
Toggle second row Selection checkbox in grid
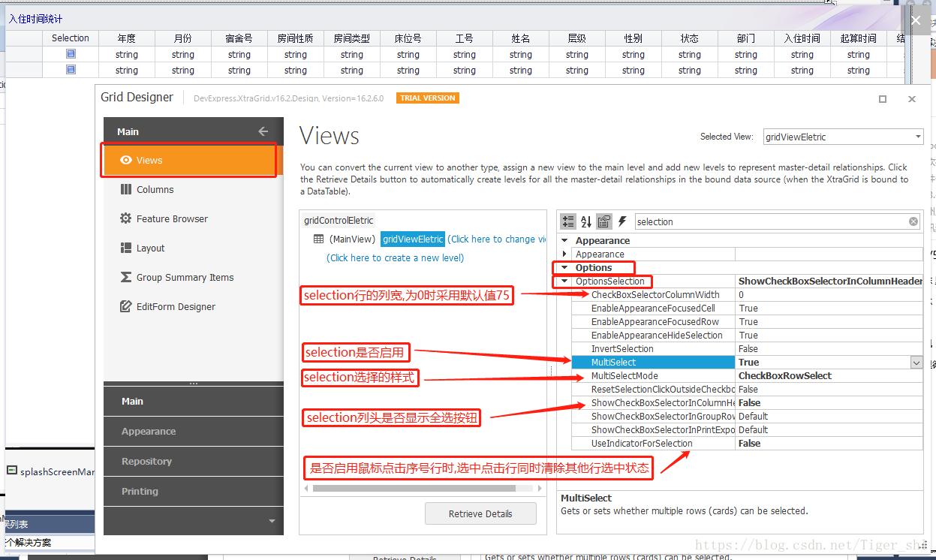(x=71, y=70)
